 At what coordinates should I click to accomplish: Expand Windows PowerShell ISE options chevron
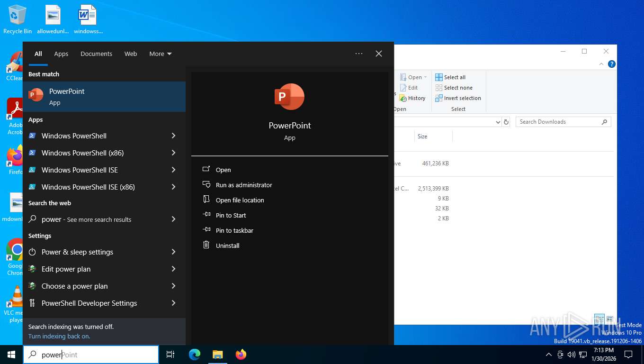point(173,170)
